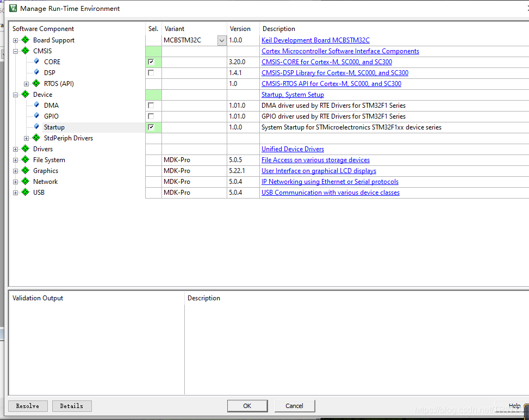
Task: Click the DMA driver description text
Action: click(333, 106)
